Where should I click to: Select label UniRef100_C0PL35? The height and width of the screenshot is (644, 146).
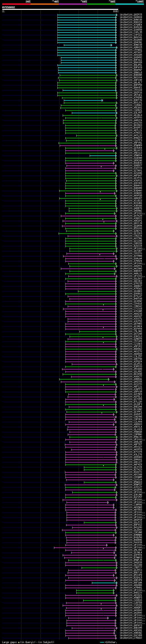[131, 32]
